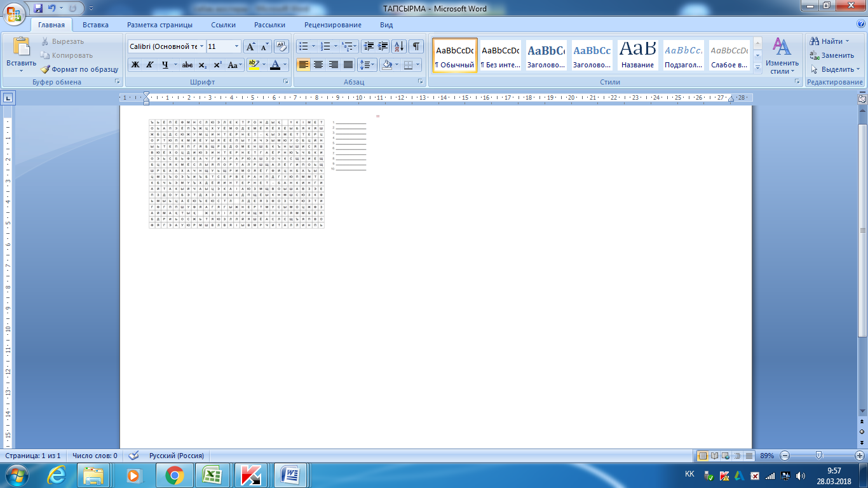Click Заменить button
The width and height of the screenshot is (868, 488).
(x=832, y=55)
